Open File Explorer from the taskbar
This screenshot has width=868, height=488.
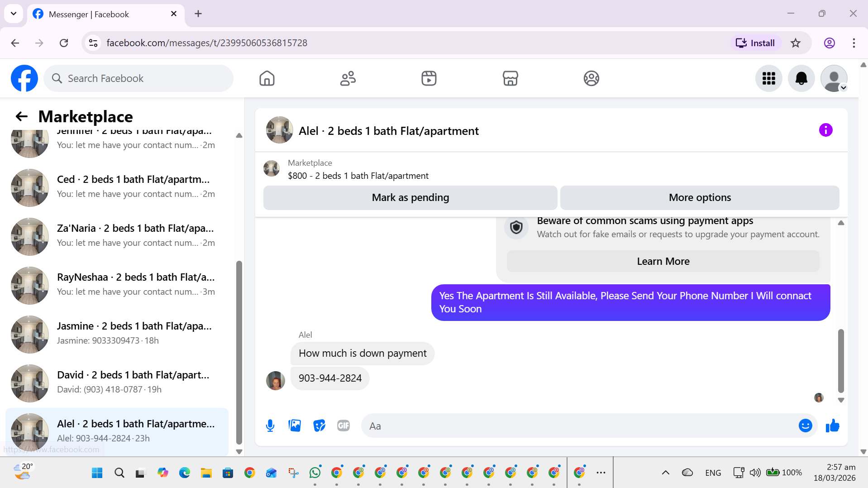206,473
